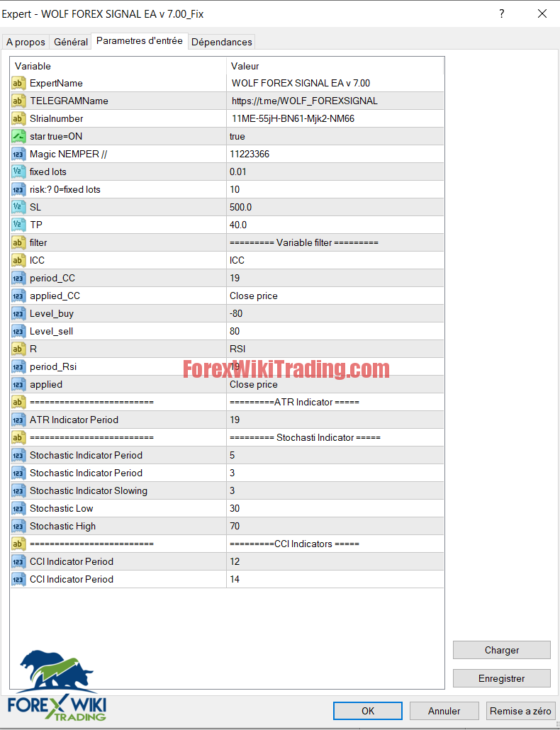Click the string icon beside SIrialnumber
The height and width of the screenshot is (730, 560).
click(x=18, y=119)
